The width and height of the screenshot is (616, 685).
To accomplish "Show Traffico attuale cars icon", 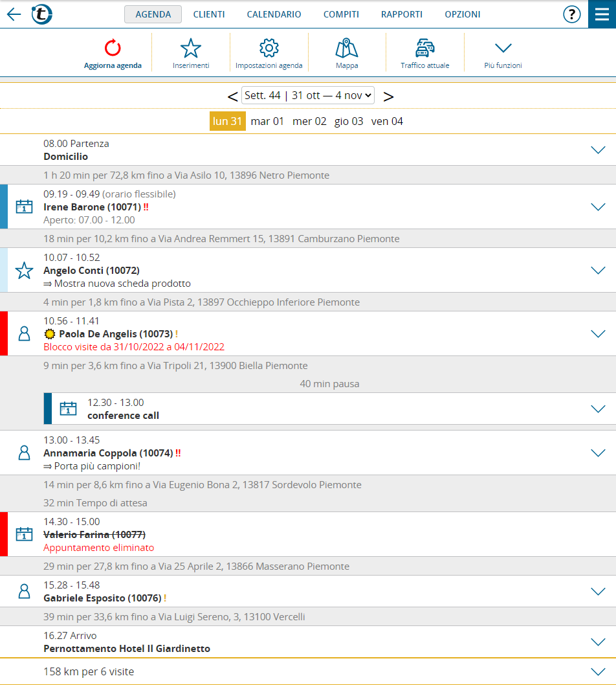I will [424, 48].
